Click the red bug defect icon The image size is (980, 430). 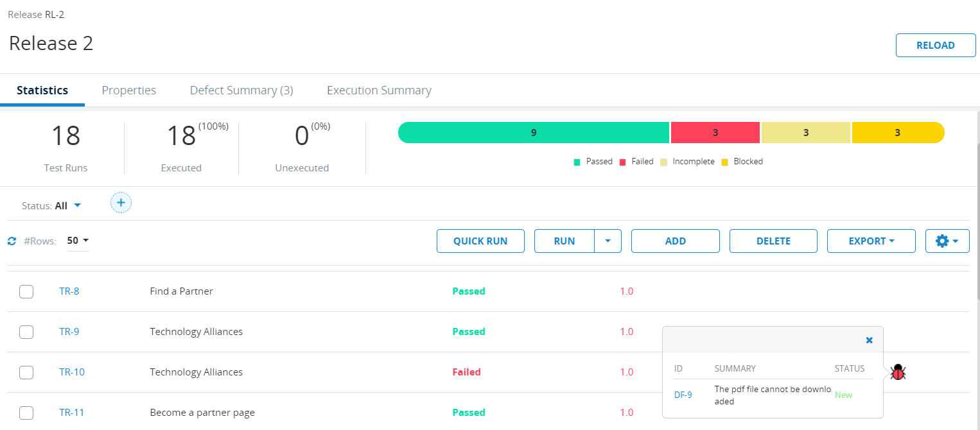tap(898, 372)
